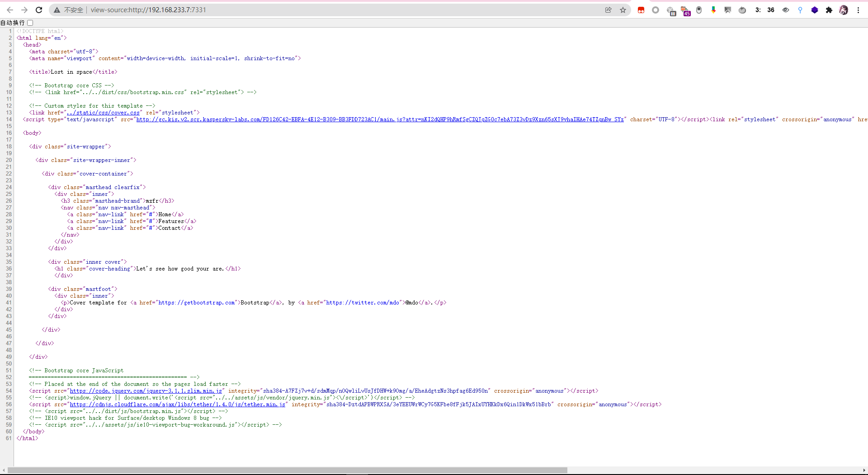
Task: Open the colorful download arrow extension
Action: (x=713, y=10)
